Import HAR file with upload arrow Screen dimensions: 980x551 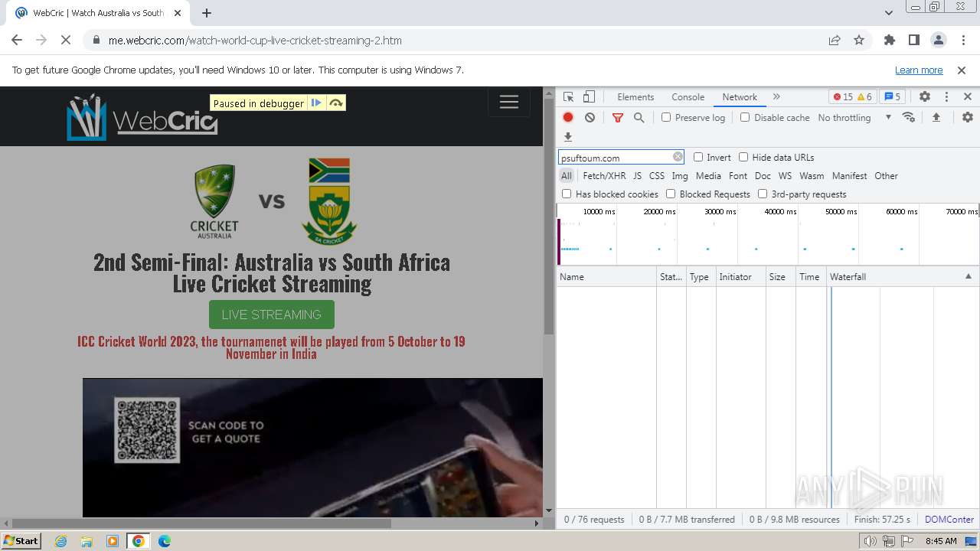(936, 117)
